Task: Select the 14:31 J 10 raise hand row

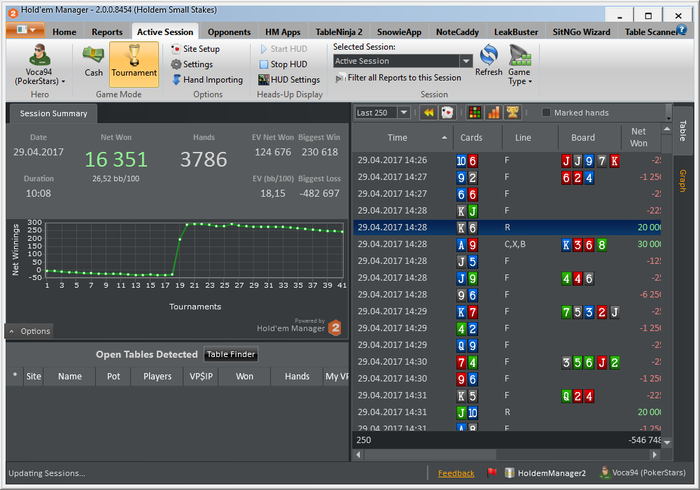Action: point(507,412)
